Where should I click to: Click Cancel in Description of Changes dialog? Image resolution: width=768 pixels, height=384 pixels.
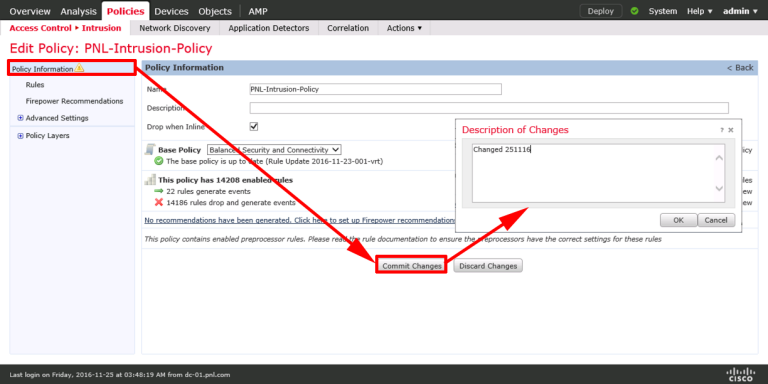tap(716, 220)
